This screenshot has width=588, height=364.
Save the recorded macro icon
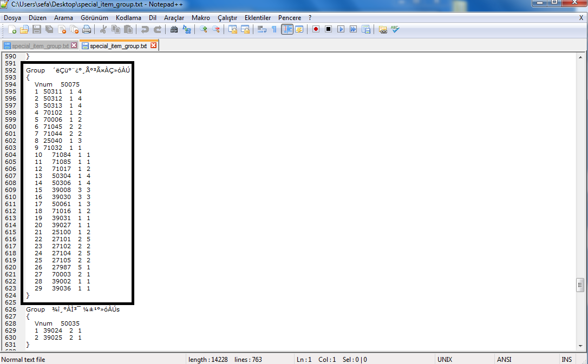[366, 29]
